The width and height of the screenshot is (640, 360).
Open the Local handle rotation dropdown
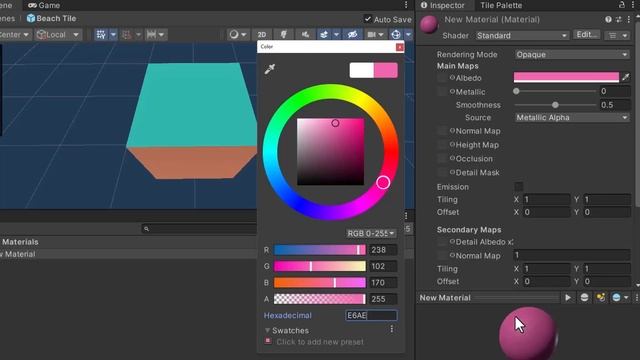pos(58,35)
